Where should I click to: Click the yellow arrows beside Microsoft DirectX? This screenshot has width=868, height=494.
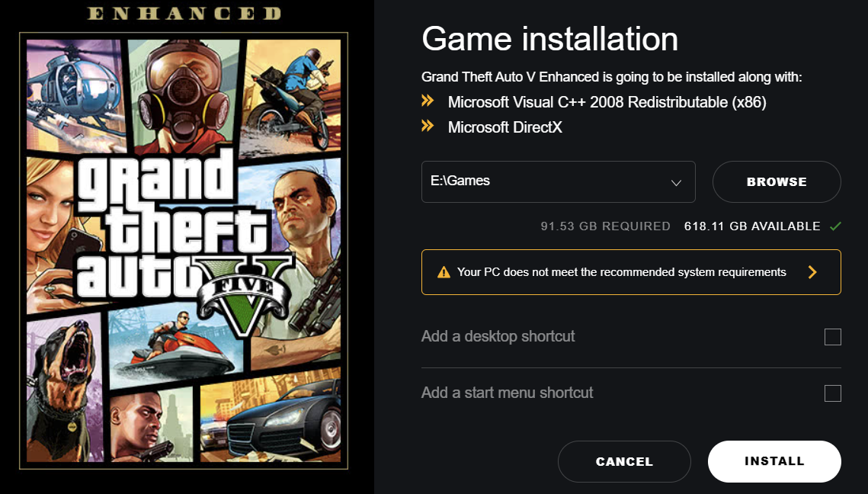428,127
